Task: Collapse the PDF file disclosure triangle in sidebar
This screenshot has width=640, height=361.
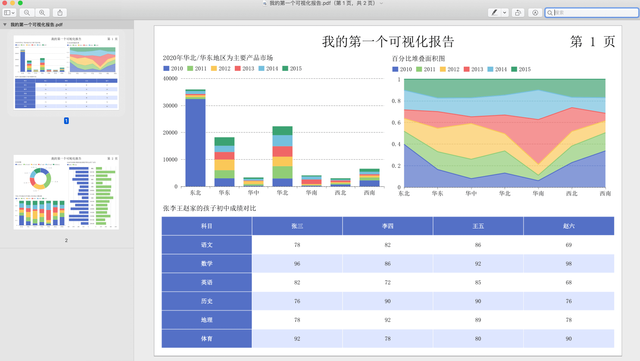Action: 4,25
